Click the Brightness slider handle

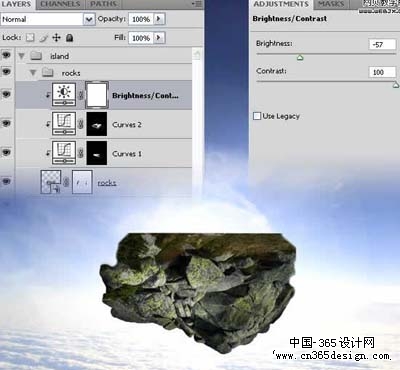coord(300,58)
